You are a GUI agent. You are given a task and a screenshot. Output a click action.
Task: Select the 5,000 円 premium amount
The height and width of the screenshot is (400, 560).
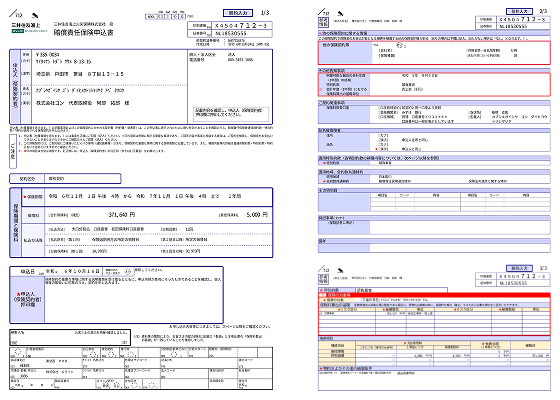coord(257,215)
